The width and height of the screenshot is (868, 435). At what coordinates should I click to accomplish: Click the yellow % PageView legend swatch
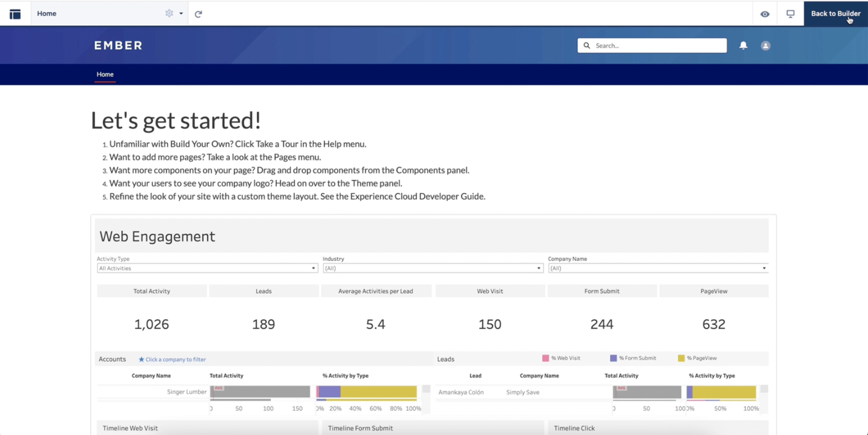681,358
